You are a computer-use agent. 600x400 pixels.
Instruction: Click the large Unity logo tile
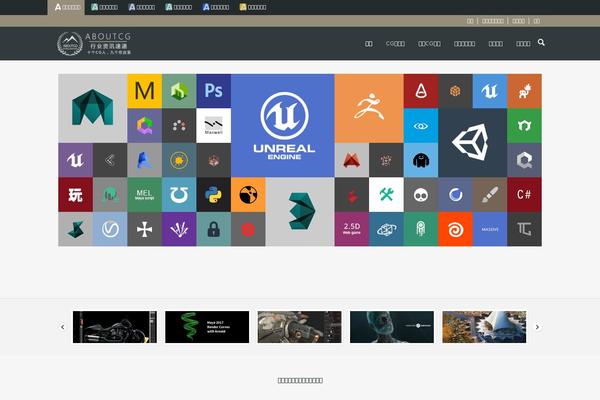[x=473, y=143]
